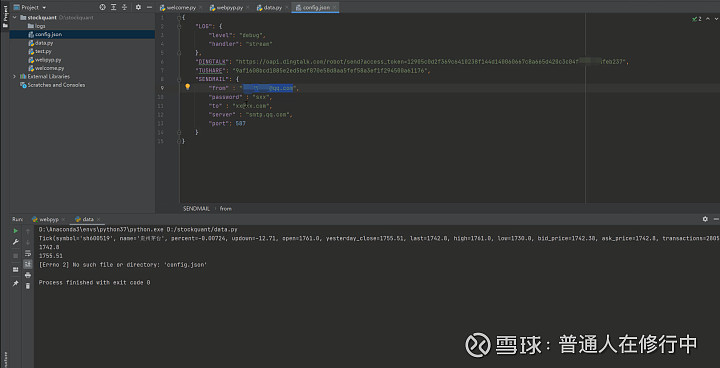Go to next highlighted problem arrow
The height and width of the screenshot is (368, 720).
[715, 19]
